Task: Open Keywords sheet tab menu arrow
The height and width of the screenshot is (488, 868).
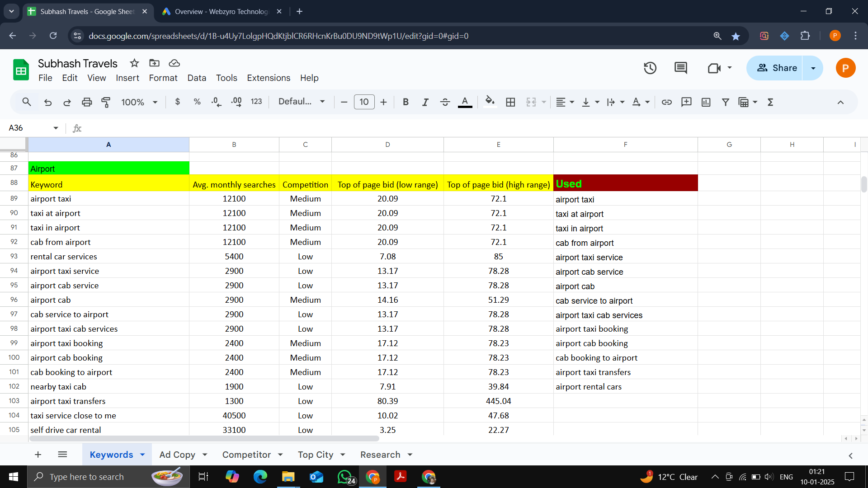Action: [x=142, y=455]
